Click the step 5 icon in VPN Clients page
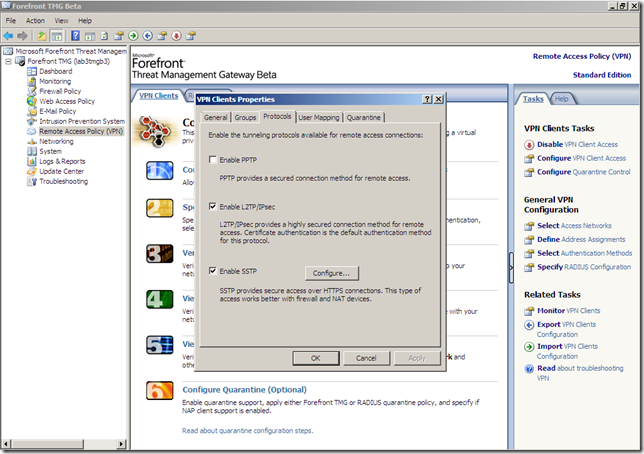Image resolution: width=644 pixels, height=454 pixels. pyautogui.click(x=160, y=345)
